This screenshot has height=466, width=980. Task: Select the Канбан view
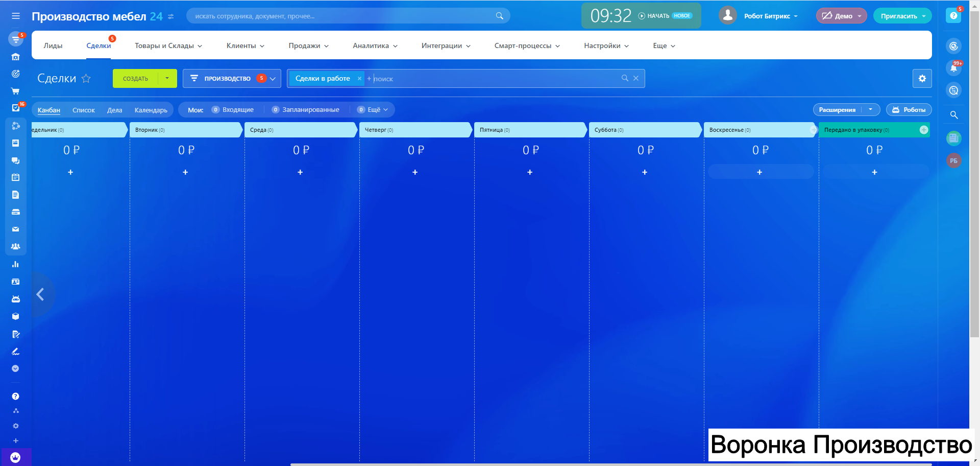(49, 110)
